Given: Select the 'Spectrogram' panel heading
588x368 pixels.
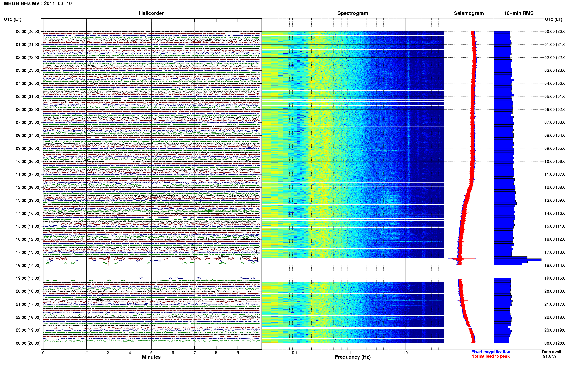Looking at the screenshot, I should pyautogui.click(x=353, y=13).
